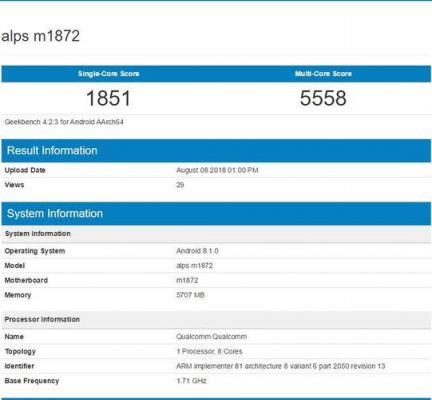Click the Memory value 5707 MB
The width and height of the screenshot is (432, 400).
pyautogui.click(x=190, y=295)
